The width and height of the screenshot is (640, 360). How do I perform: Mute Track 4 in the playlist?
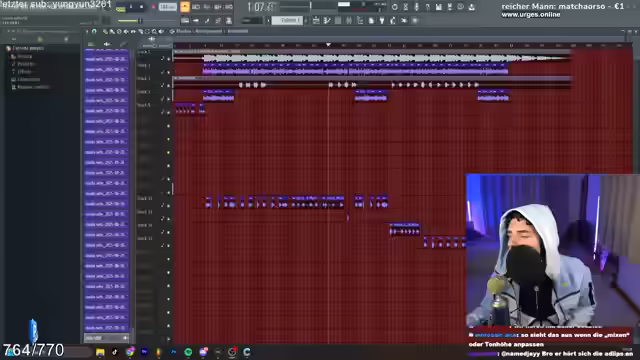[169, 99]
